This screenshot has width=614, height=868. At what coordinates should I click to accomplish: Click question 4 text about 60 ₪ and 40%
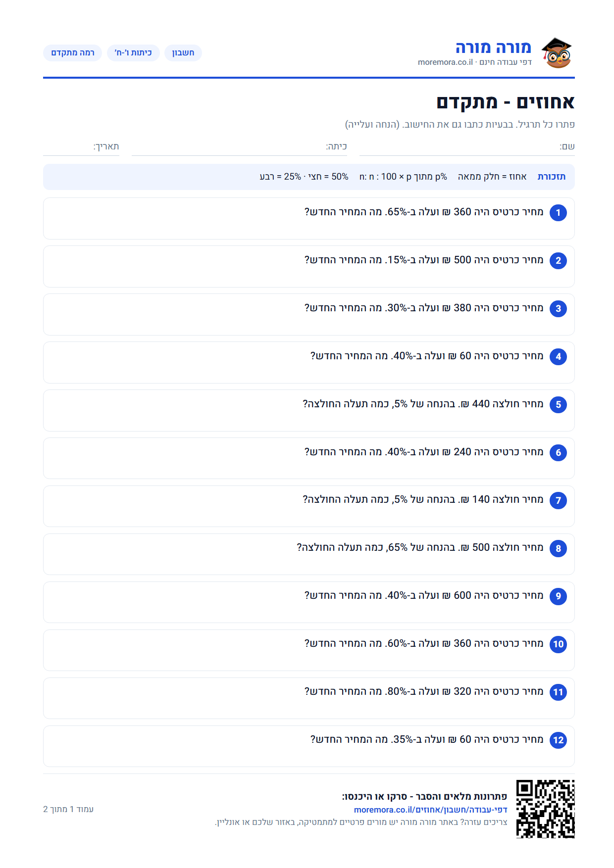427,356
